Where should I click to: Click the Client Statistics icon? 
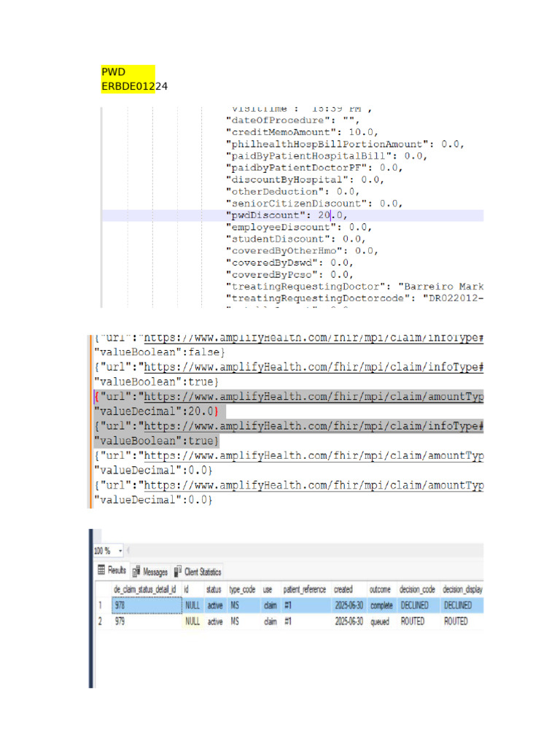pos(178,570)
